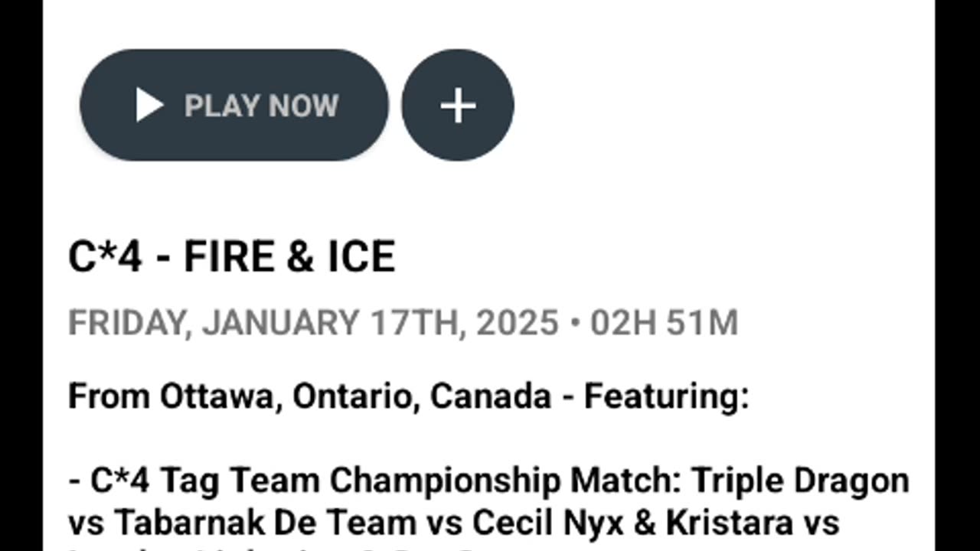Click the play triangle icon
The height and width of the screenshot is (551, 980).
coord(149,105)
